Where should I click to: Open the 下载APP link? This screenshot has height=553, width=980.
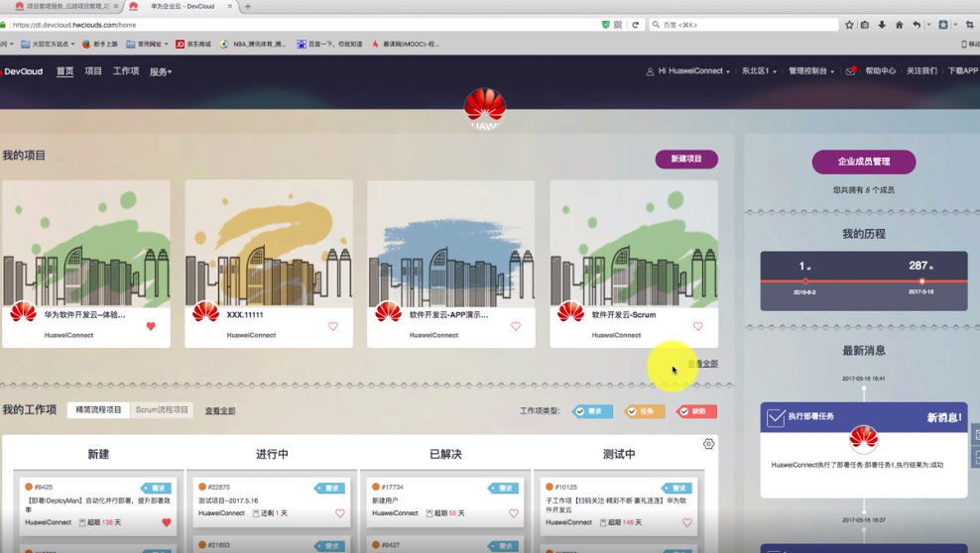click(x=962, y=71)
